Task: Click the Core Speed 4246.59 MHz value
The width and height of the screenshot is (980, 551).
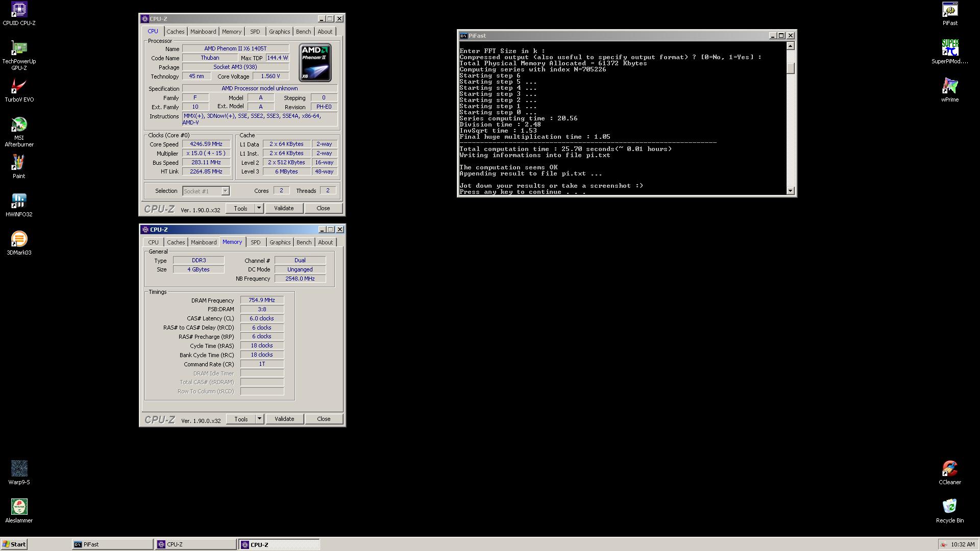Action: point(206,144)
